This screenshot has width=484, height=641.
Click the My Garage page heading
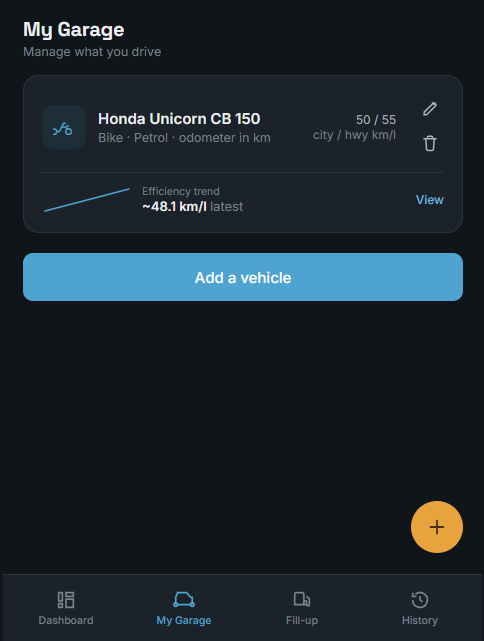click(x=74, y=30)
